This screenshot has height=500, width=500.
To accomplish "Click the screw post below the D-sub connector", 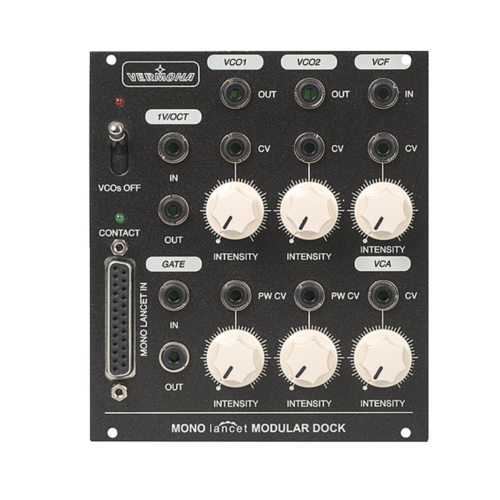I will 120,392.
